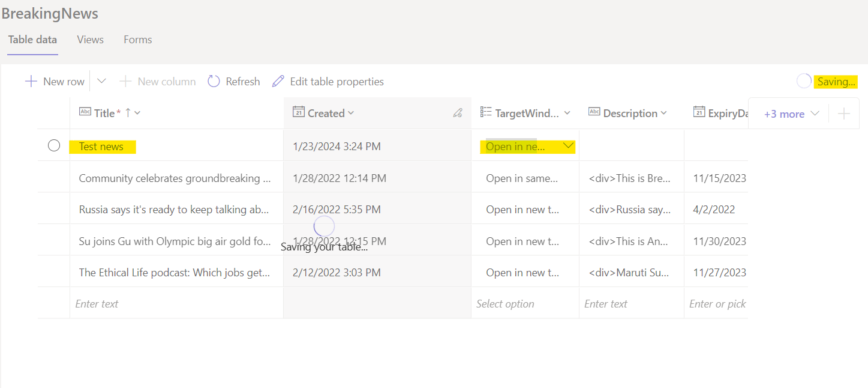The height and width of the screenshot is (388, 868).
Task: Click the choice-list icon on the TargetWindow header
Action: (486, 112)
